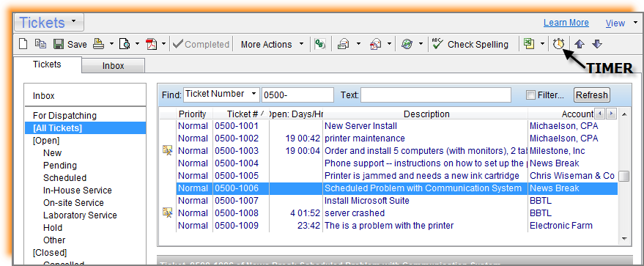Open dropdown next to the Excel icon
The image size is (644, 266).
tap(543, 44)
